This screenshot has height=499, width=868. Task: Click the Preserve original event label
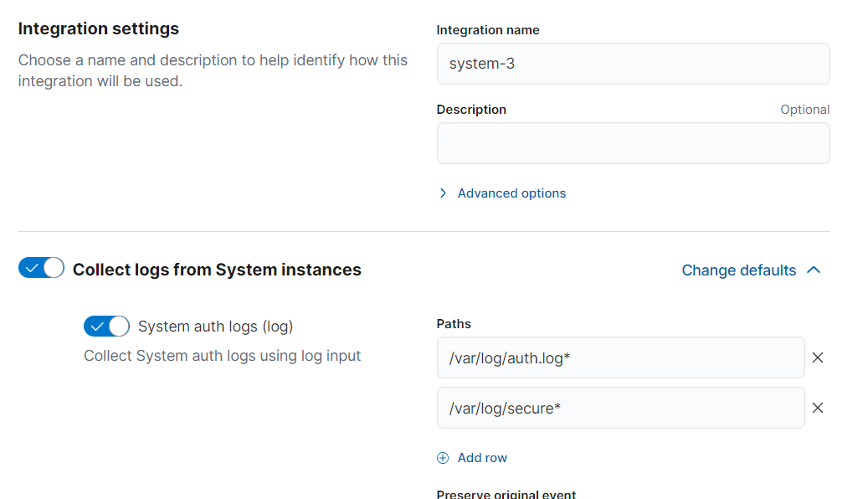506,494
